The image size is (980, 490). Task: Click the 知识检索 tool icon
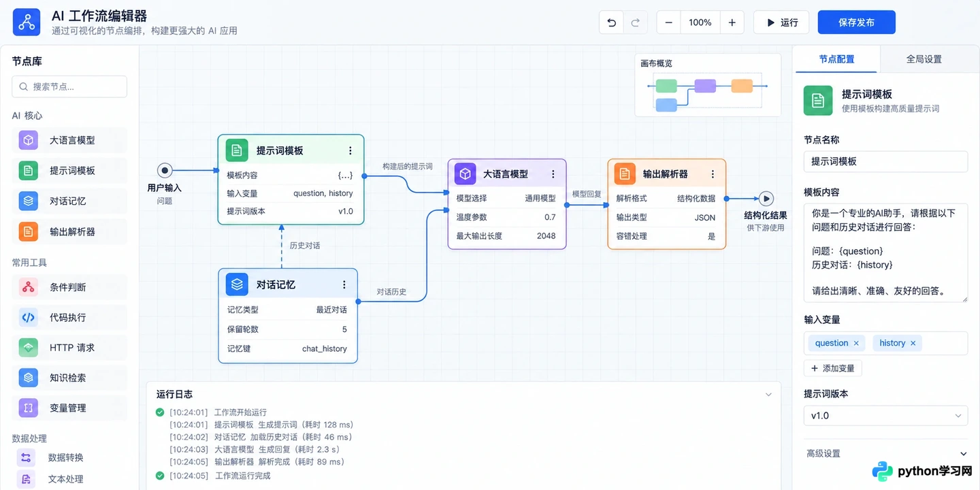29,378
